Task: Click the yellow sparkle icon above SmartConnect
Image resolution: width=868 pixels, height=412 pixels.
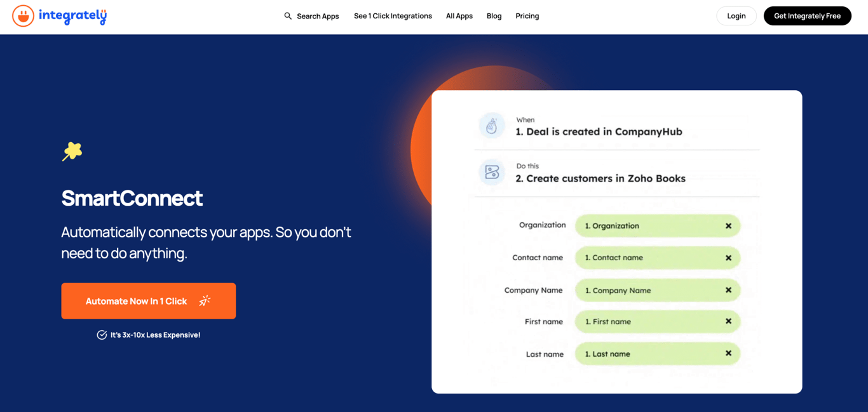Action: tap(72, 151)
